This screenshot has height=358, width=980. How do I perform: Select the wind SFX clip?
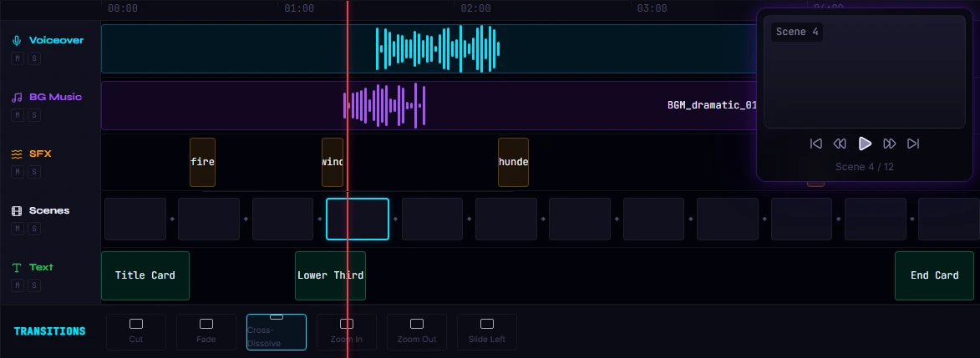point(333,163)
